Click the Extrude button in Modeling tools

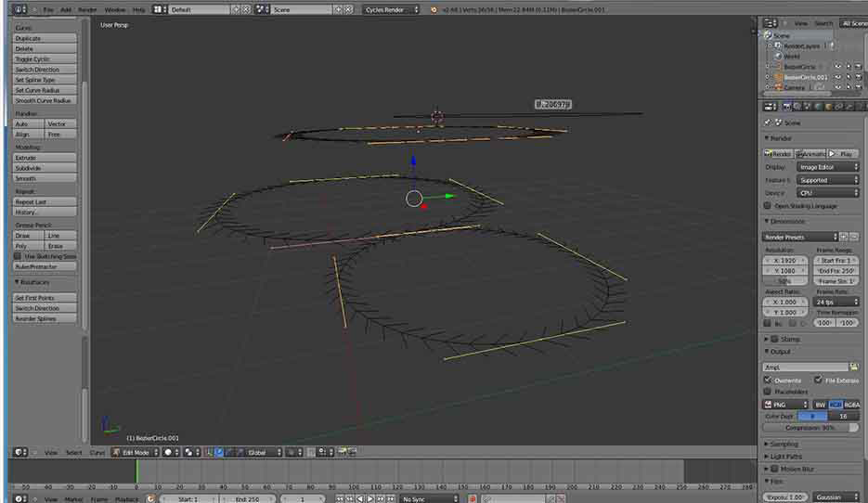tap(45, 158)
